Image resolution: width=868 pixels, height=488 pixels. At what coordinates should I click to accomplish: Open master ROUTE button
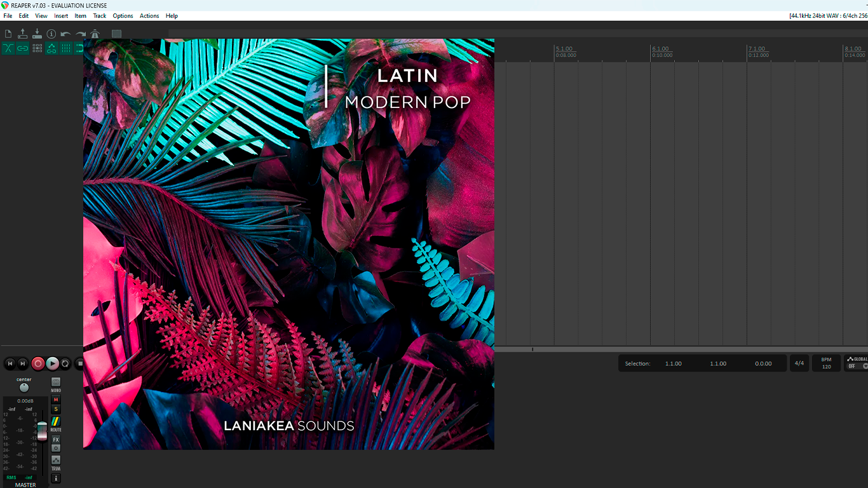pyautogui.click(x=56, y=421)
